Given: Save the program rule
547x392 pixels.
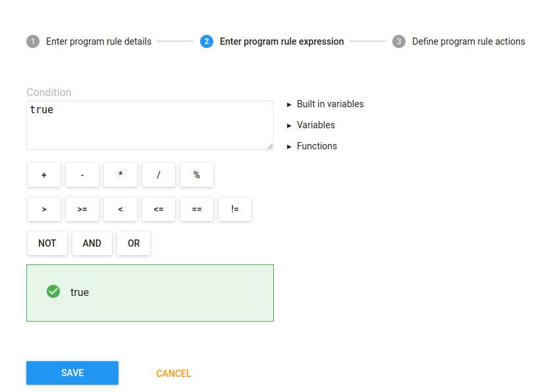Looking at the screenshot, I should [72, 373].
